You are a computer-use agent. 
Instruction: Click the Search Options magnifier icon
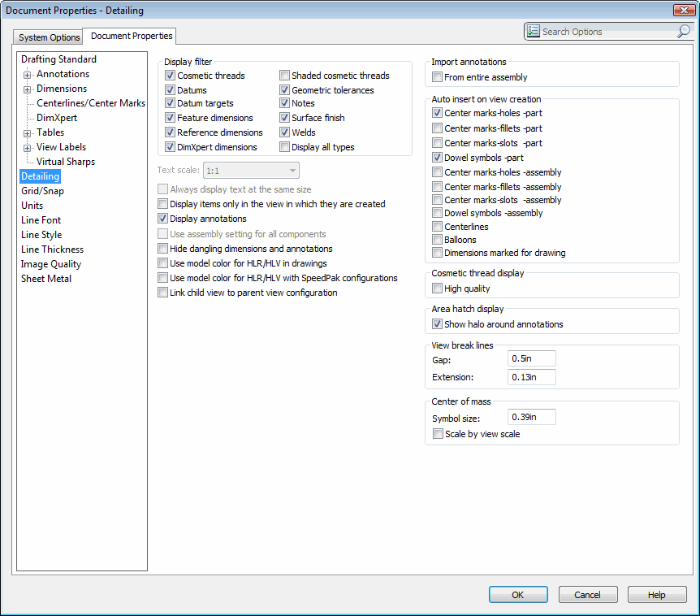click(684, 31)
